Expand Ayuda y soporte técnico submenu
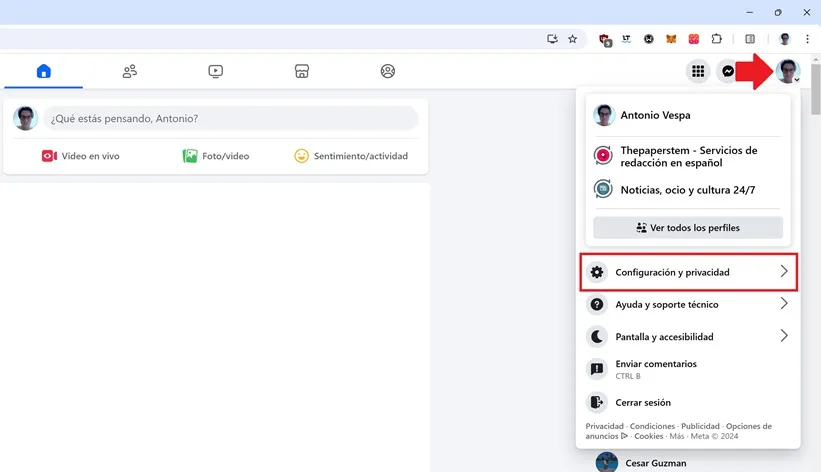 point(688,304)
